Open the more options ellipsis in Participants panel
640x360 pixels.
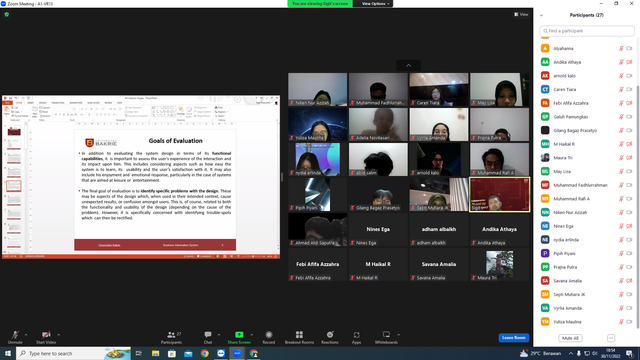click(x=611, y=338)
